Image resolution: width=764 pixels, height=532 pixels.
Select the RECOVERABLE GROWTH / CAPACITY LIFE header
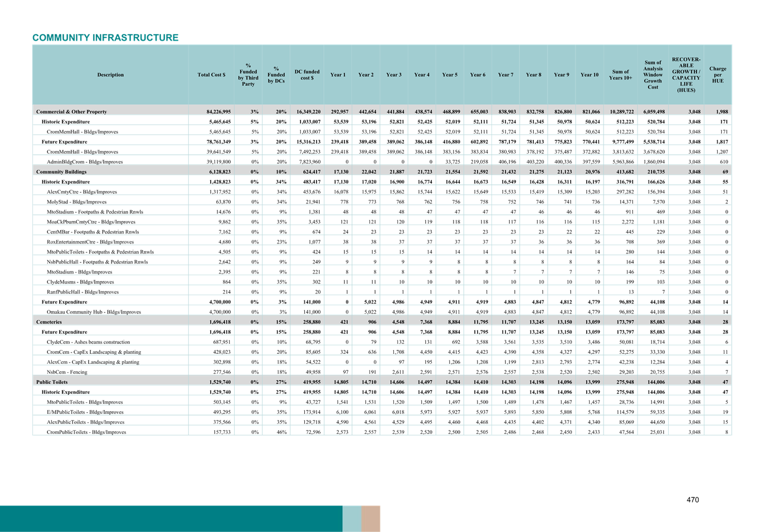point(687,74)
